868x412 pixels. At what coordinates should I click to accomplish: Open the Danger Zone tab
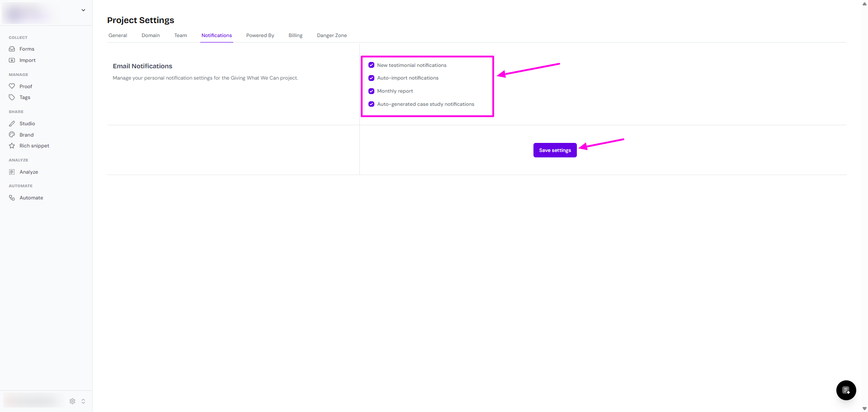[332, 35]
